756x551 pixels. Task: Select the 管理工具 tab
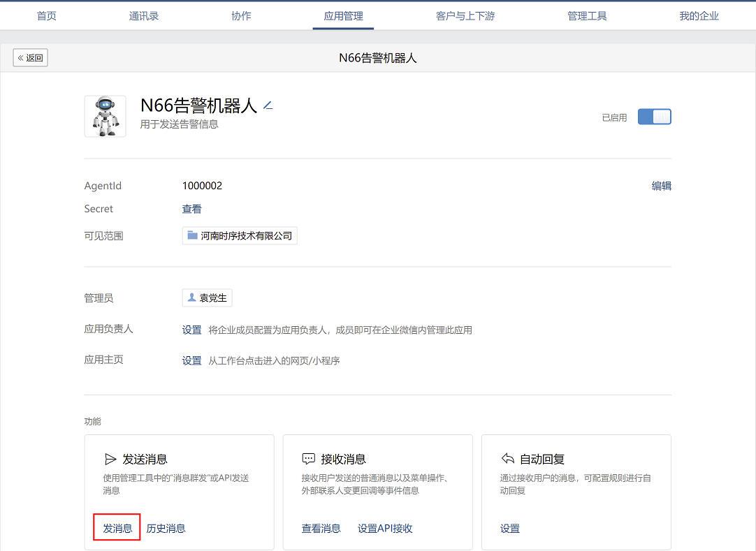587,16
